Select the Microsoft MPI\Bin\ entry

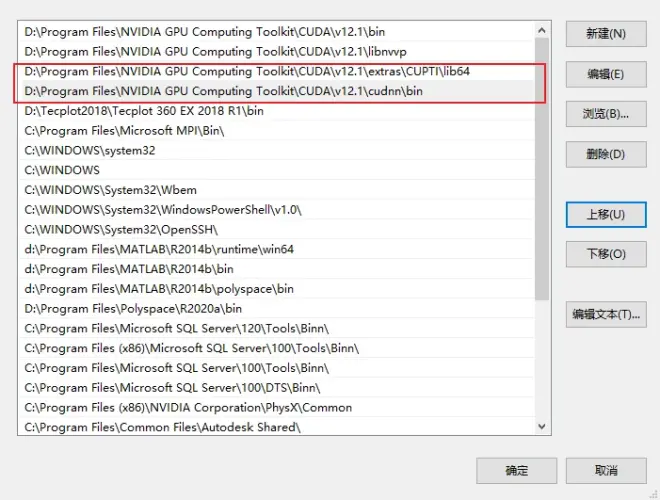276,131
